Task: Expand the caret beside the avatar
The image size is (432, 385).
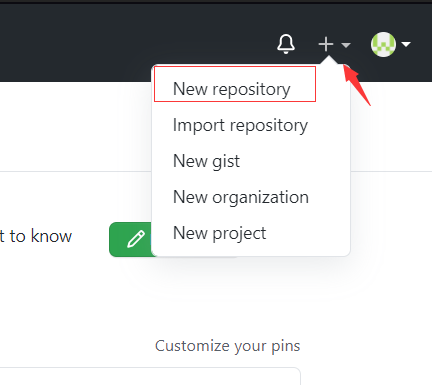Action: [x=406, y=44]
